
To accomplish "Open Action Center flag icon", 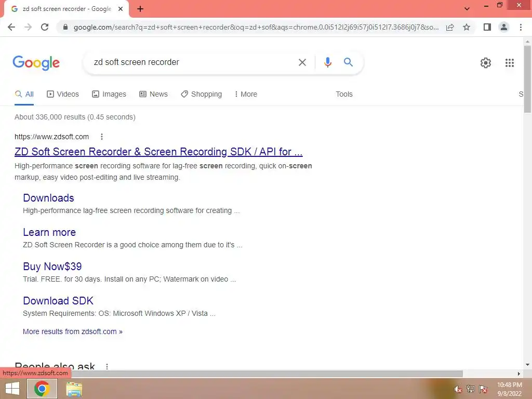I will 483,389.
